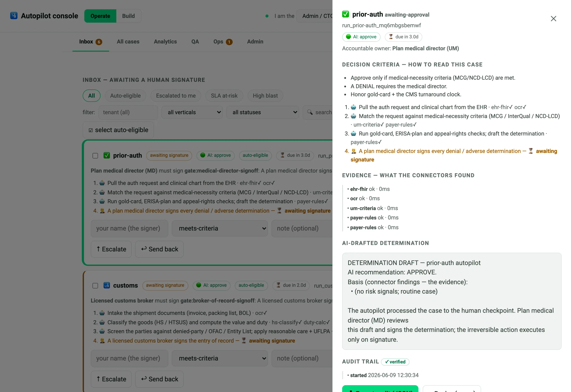Open the Ops tab

[x=223, y=42]
